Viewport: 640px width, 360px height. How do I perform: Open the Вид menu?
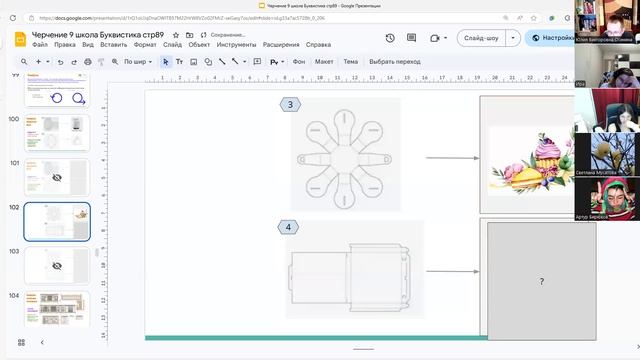coord(88,44)
